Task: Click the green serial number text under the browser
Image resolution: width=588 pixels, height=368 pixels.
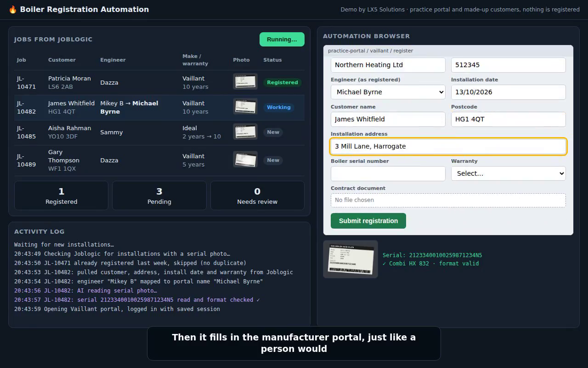Action: [432, 255]
